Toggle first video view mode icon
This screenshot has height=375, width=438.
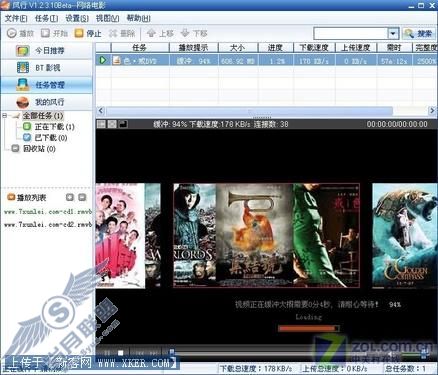click(x=101, y=124)
